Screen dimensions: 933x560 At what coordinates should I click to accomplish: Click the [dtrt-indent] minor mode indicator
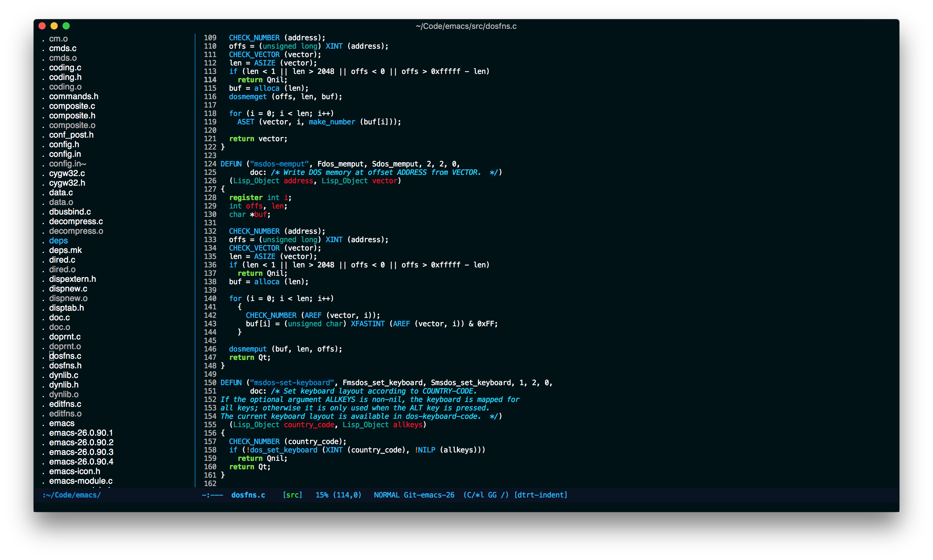[x=540, y=495]
